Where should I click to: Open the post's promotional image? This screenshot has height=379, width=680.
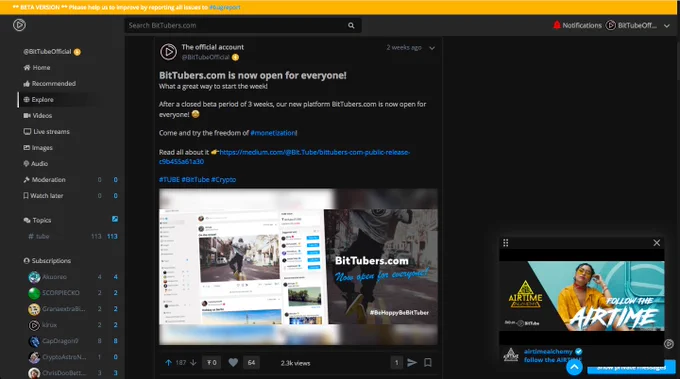click(x=298, y=267)
